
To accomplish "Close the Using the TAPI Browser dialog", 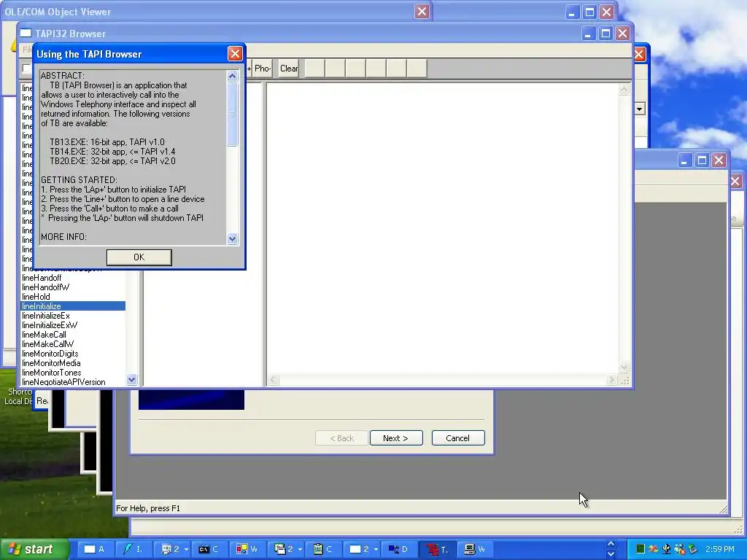I will 235,54.
